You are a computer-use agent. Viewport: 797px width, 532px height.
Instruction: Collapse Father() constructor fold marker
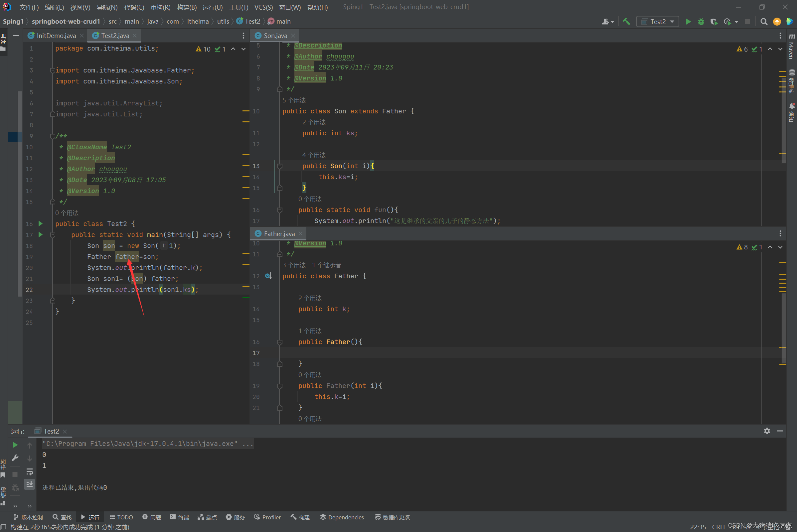tap(280, 342)
